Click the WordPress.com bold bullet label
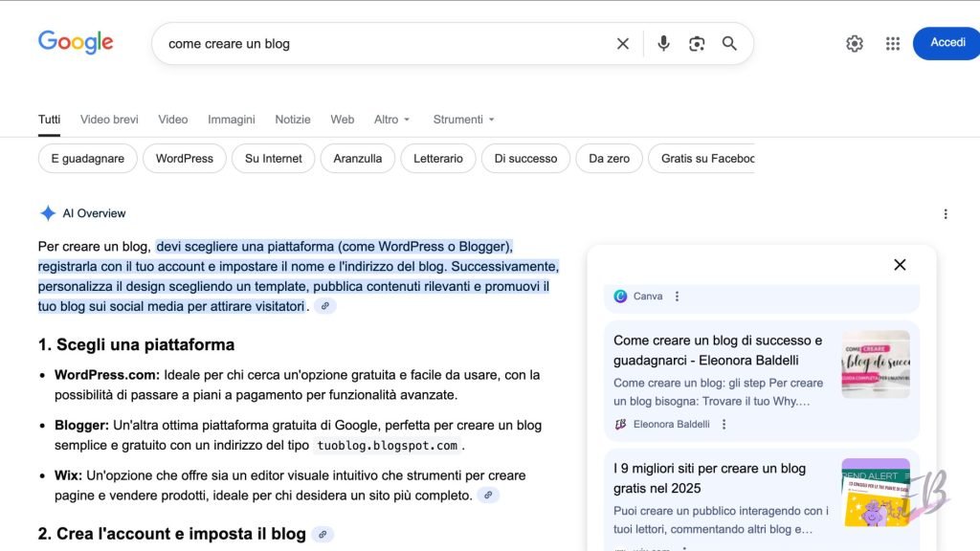Viewport: 980px width, 551px height. [x=107, y=375]
